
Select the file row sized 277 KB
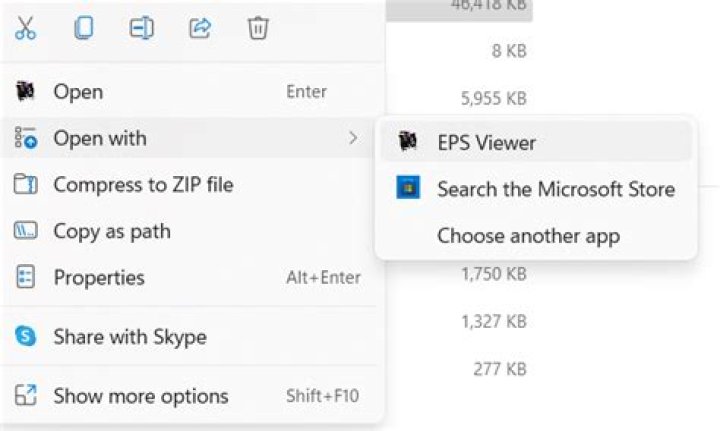[x=499, y=369]
